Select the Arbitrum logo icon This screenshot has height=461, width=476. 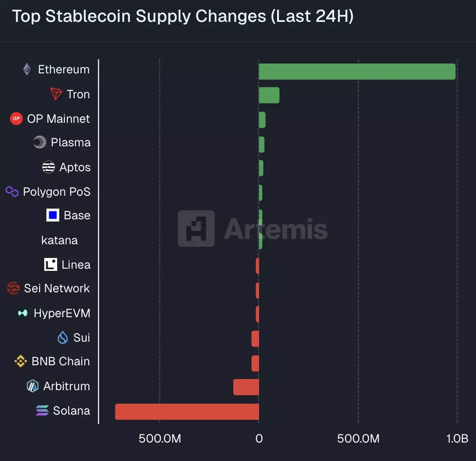pyautogui.click(x=33, y=386)
